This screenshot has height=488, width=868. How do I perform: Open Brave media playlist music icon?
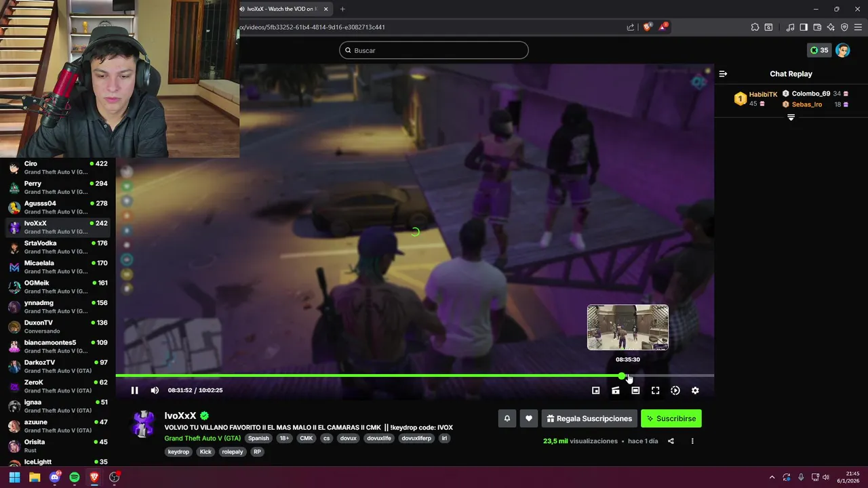(790, 27)
